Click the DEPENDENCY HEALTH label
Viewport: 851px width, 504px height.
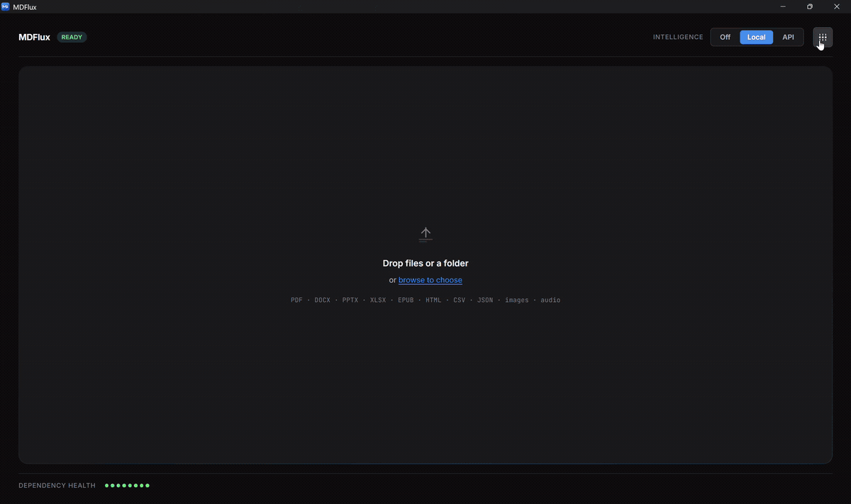click(x=57, y=486)
